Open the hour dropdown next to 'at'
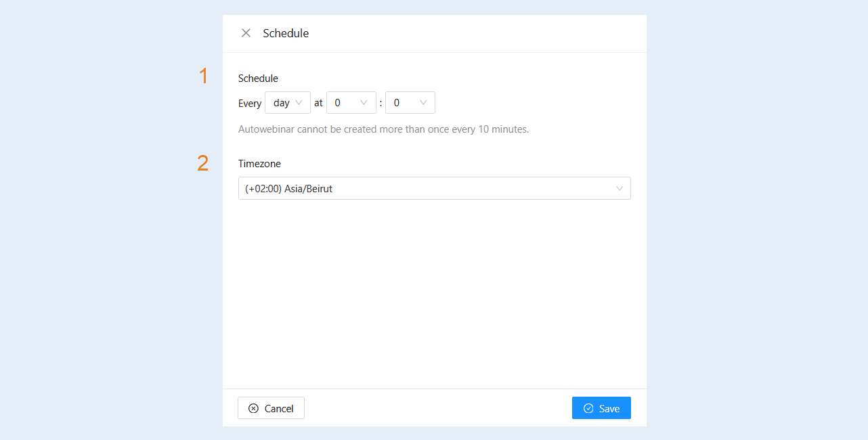868x440 pixels. (351, 103)
